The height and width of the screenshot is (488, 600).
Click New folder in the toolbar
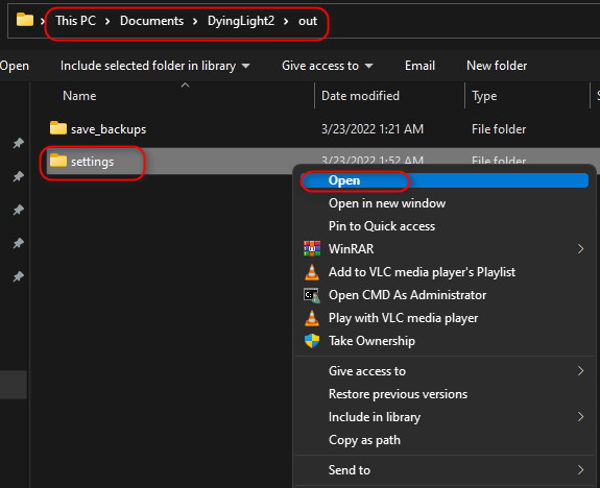click(497, 66)
